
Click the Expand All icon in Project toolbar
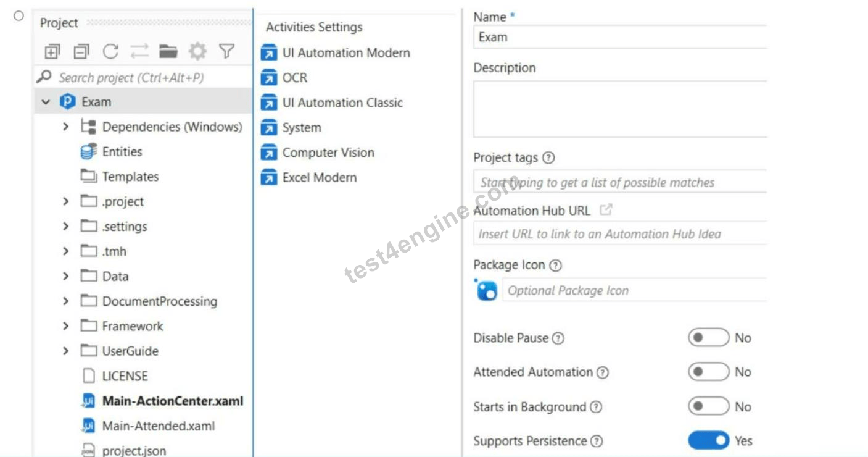52,52
